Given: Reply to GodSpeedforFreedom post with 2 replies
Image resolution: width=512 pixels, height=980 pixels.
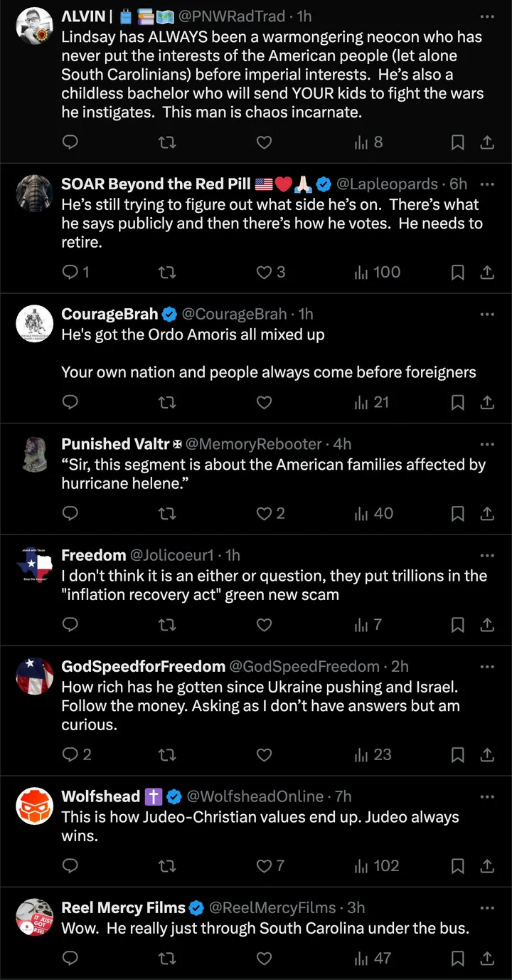Looking at the screenshot, I should (x=77, y=754).
